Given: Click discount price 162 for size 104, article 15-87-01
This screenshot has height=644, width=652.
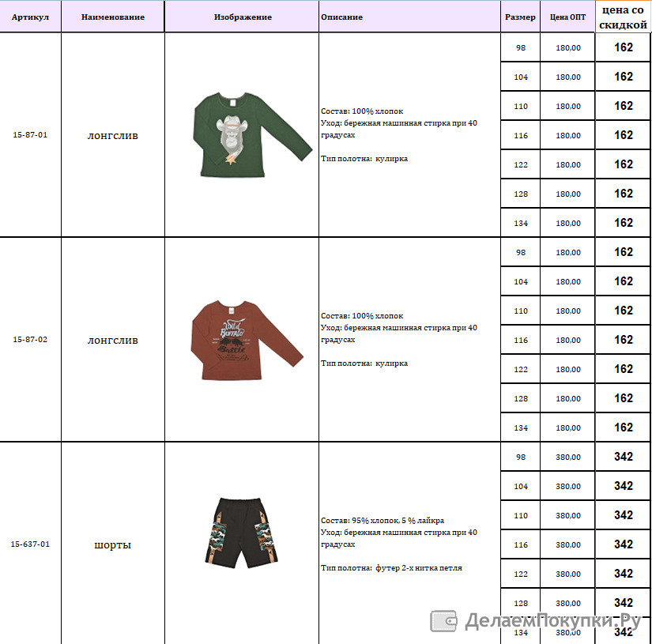Looking at the screenshot, I should point(623,77).
